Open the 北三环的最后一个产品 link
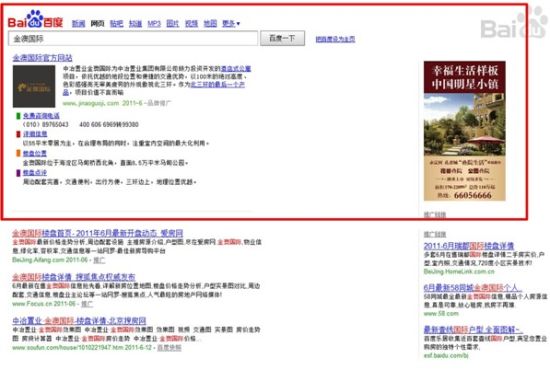550x370 pixels. click(x=217, y=85)
